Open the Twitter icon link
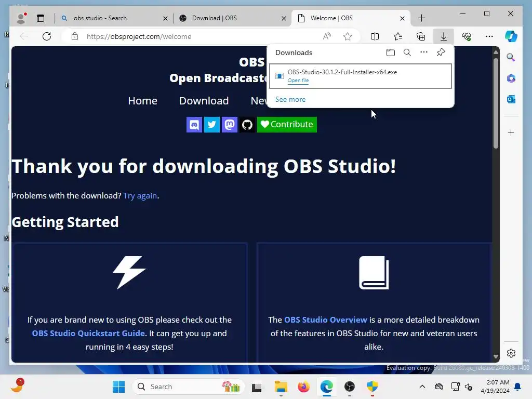The image size is (532, 399). click(212, 125)
